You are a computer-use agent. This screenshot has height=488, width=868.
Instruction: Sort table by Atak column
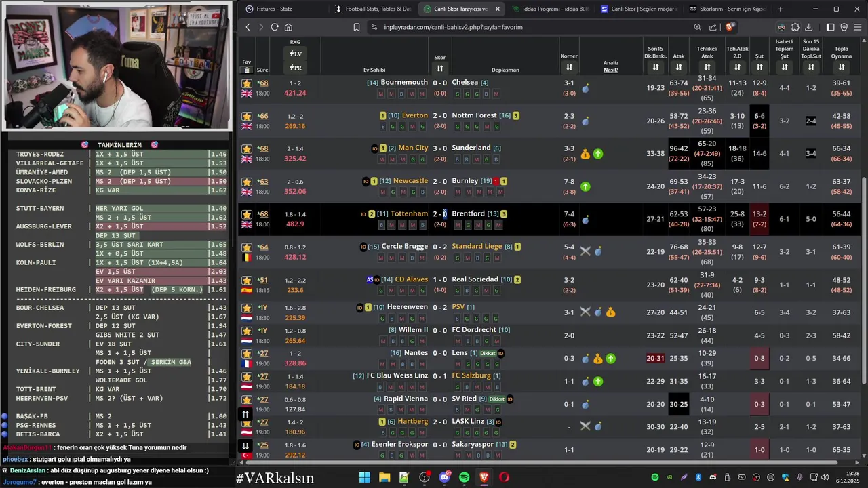(x=679, y=67)
